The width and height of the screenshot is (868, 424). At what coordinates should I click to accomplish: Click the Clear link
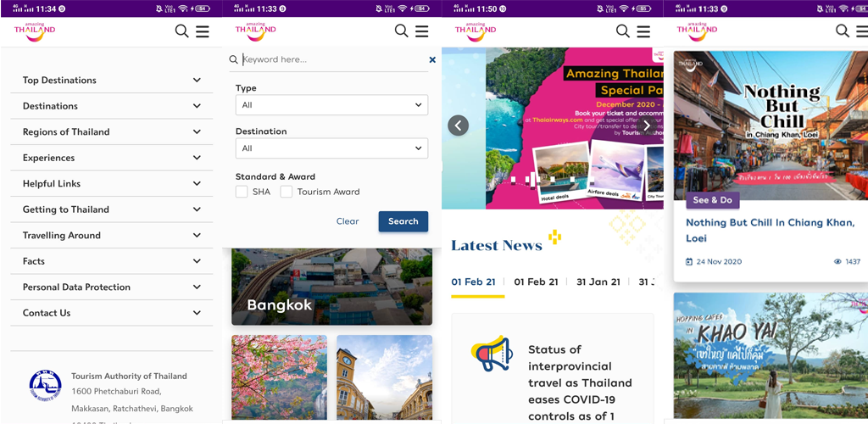tap(348, 221)
